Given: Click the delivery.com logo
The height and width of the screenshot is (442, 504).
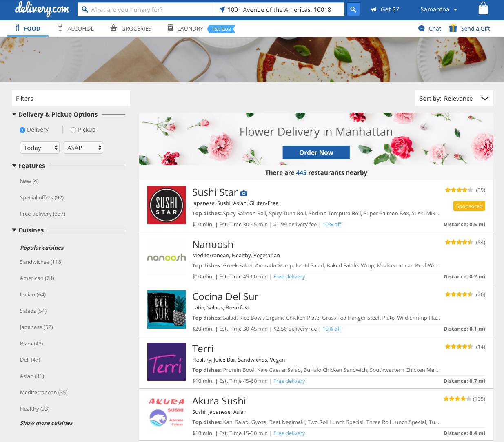Looking at the screenshot, I should pyautogui.click(x=42, y=9).
